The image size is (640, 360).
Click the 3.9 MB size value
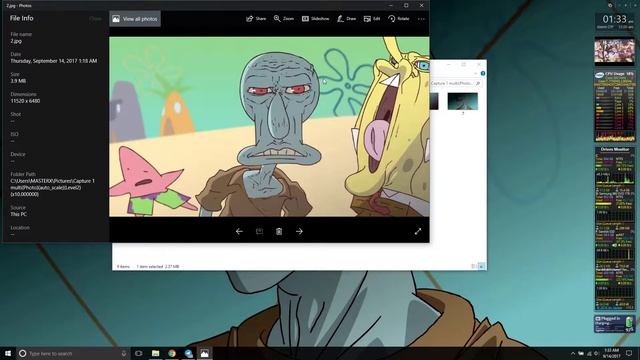pos(18,81)
